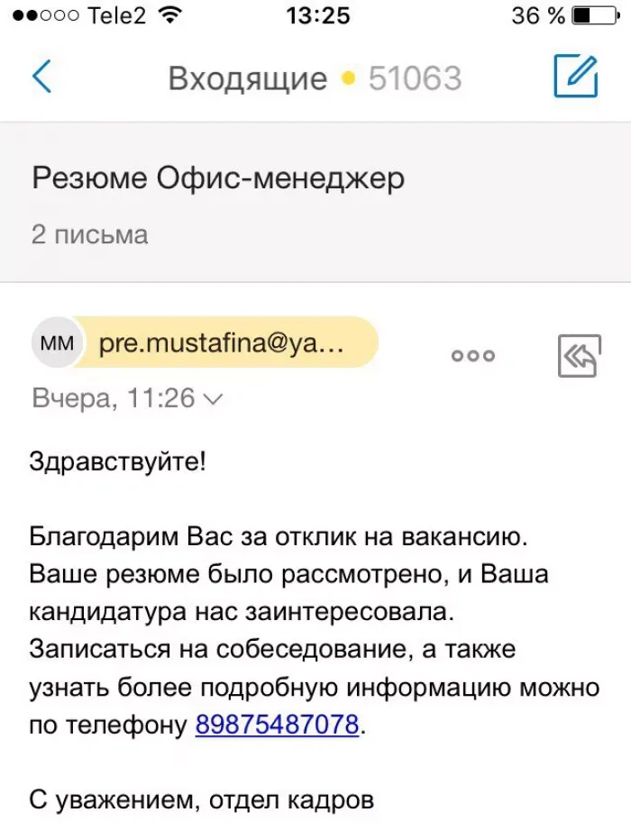Tap the back arrow icon

tap(41, 77)
